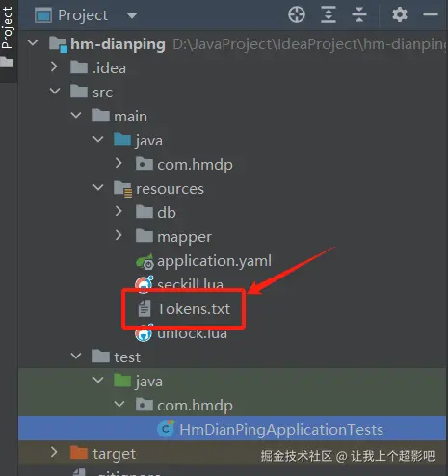
Task: Expand the target folder
Action: (x=54, y=453)
